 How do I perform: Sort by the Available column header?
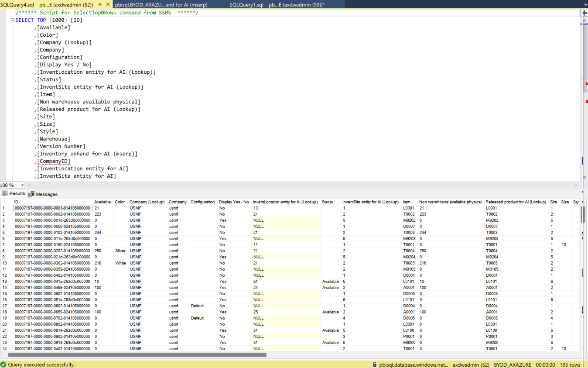click(x=103, y=202)
